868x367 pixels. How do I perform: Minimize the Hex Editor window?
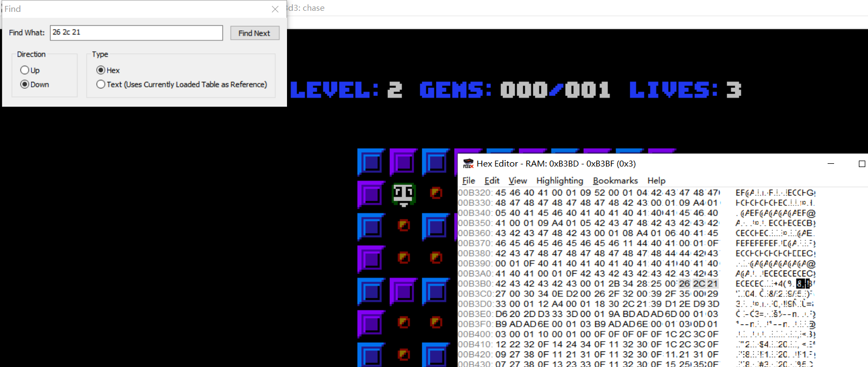tap(831, 163)
